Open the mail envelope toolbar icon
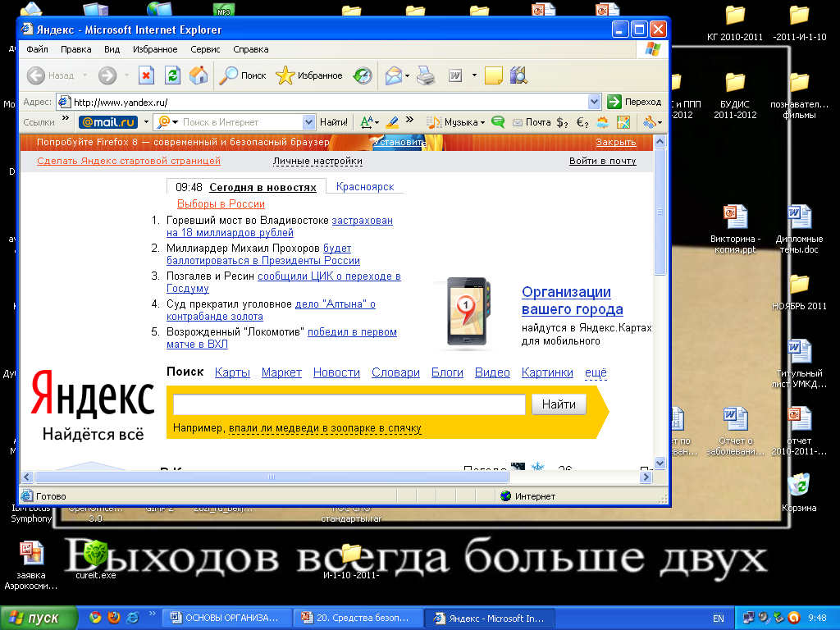 pyautogui.click(x=394, y=75)
